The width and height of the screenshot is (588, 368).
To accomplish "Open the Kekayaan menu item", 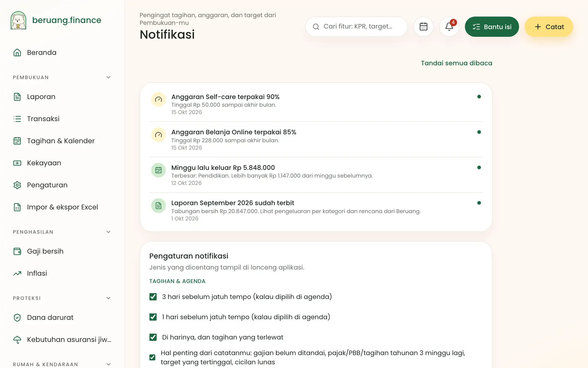I will [62, 163].
